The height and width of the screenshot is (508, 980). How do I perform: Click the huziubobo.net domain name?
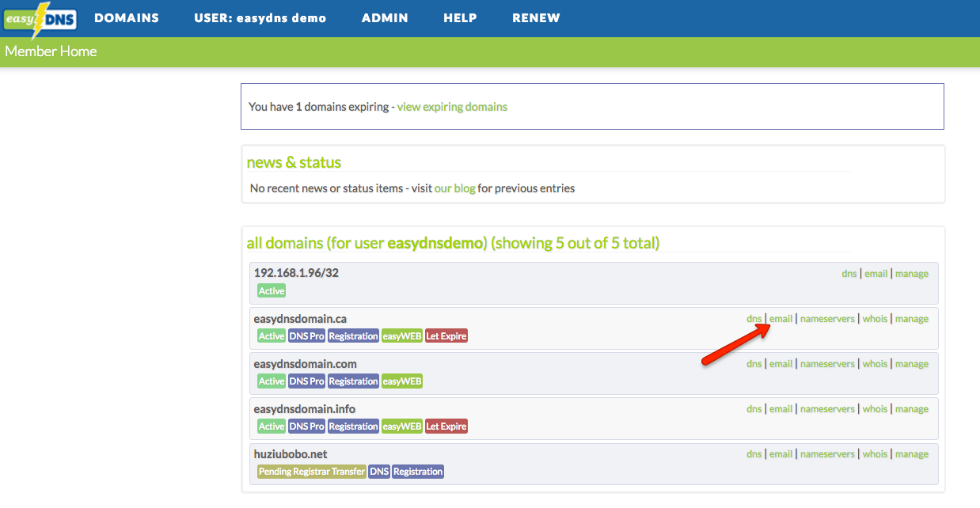(291, 453)
